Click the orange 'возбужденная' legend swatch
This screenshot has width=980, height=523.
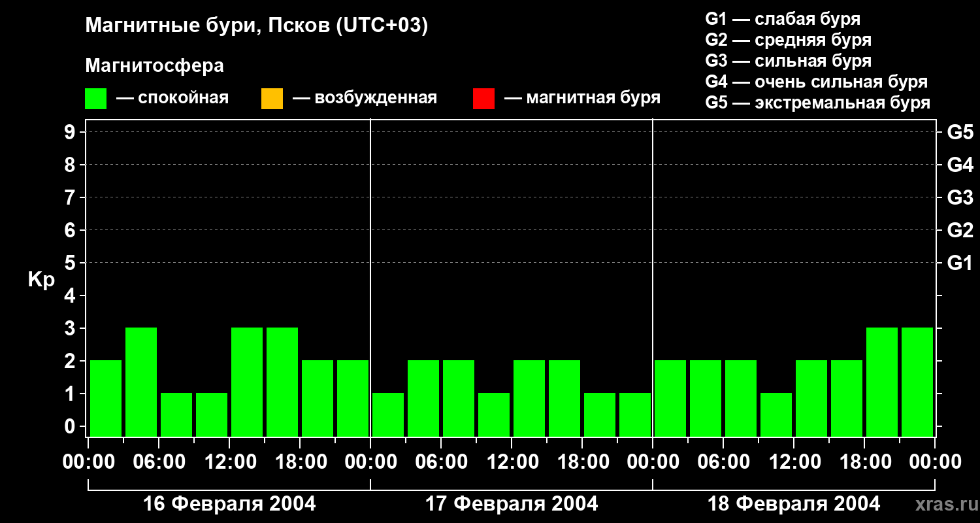pyautogui.click(x=272, y=99)
